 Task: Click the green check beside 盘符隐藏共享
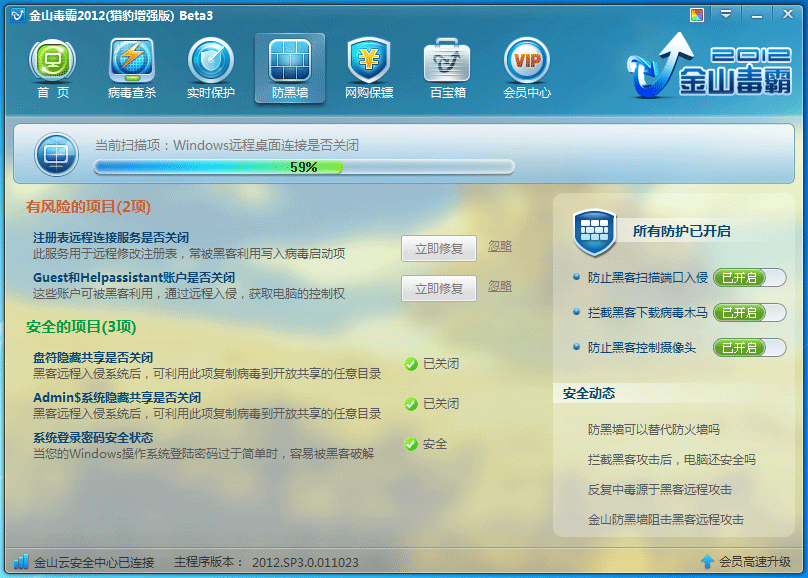411,364
